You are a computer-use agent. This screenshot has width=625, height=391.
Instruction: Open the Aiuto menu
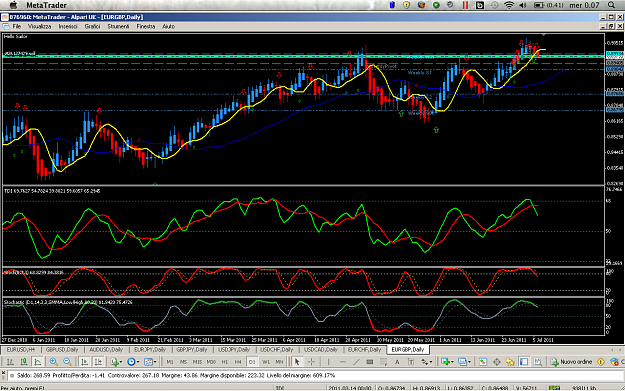point(168,26)
